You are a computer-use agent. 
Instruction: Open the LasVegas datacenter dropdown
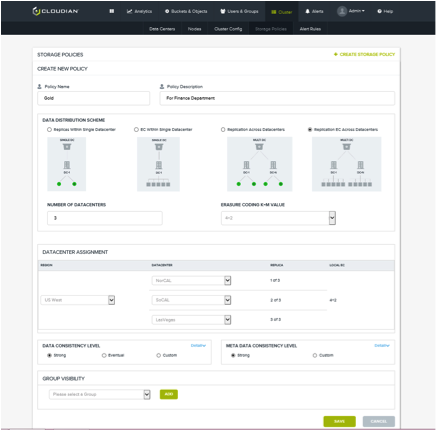[x=191, y=320]
